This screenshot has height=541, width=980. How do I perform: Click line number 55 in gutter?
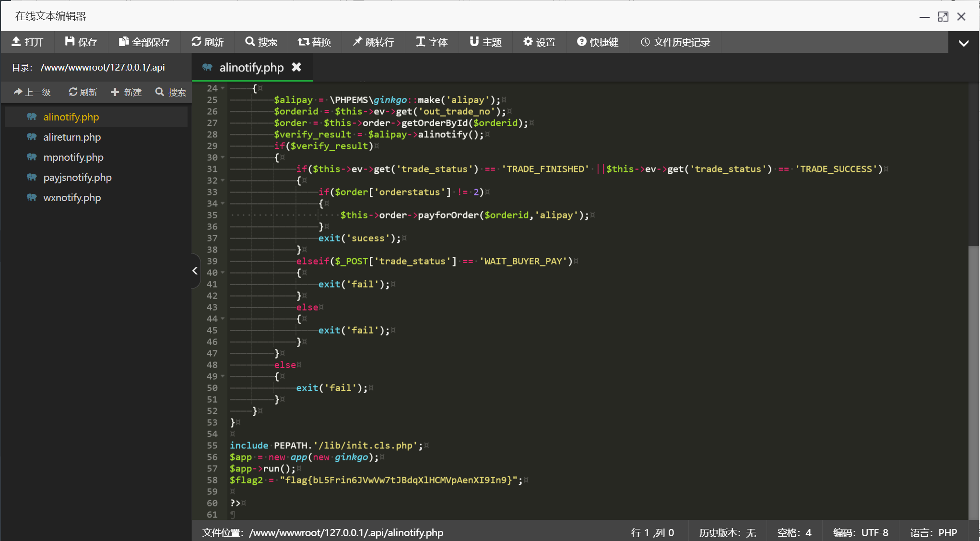pyautogui.click(x=212, y=445)
